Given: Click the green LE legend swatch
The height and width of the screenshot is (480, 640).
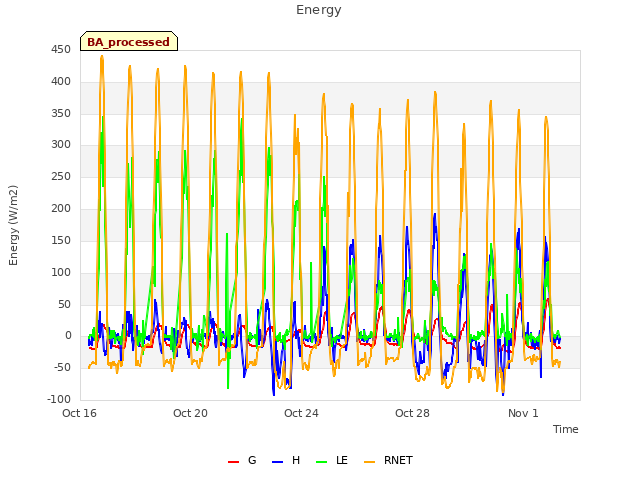Looking at the screenshot, I should click(322, 462).
